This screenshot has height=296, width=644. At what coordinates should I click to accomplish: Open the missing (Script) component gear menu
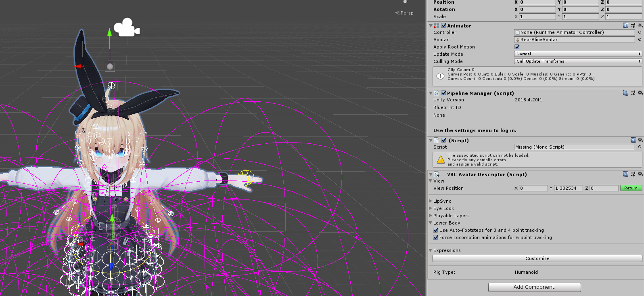tap(640, 140)
